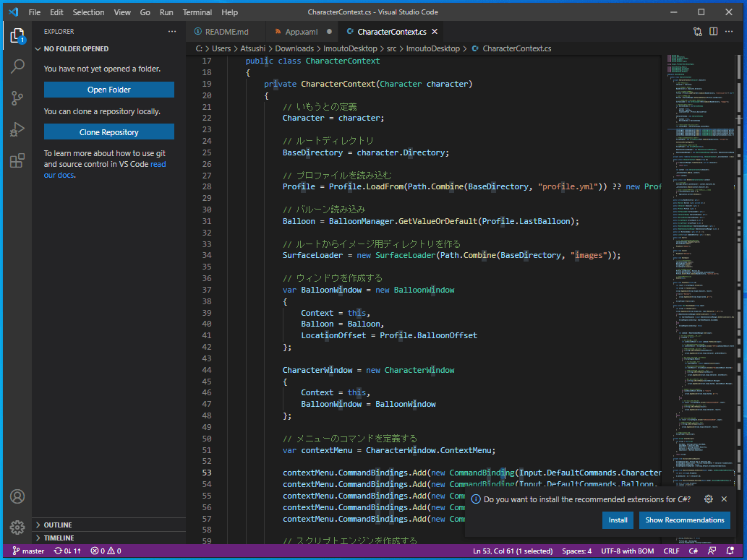Open editor more actions ellipsis
This screenshot has width=747, height=560.
click(729, 31)
